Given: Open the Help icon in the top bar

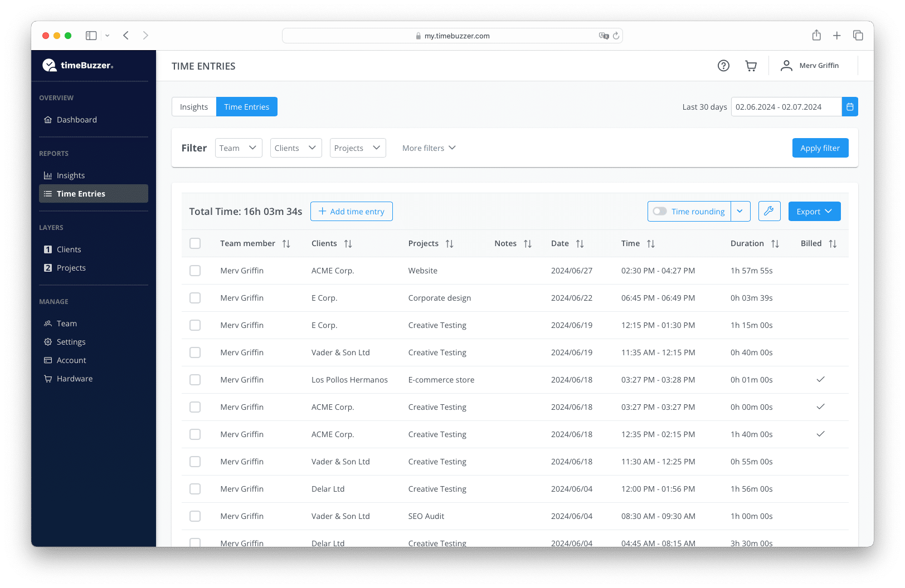Looking at the screenshot, I should point(723,65).
